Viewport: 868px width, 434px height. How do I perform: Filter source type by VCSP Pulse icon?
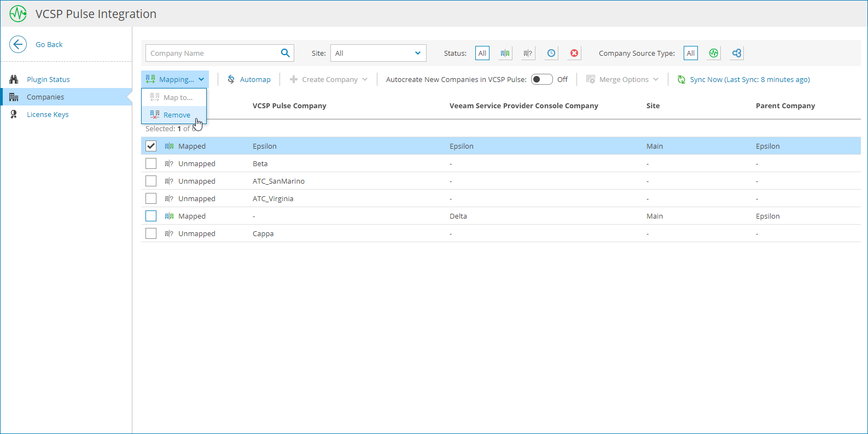[714, 53]
